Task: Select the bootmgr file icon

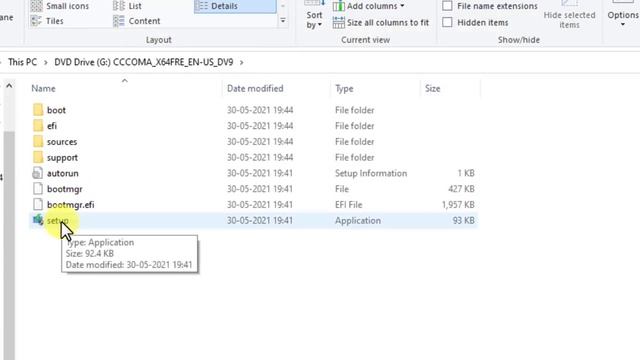Action: [38, 189]
